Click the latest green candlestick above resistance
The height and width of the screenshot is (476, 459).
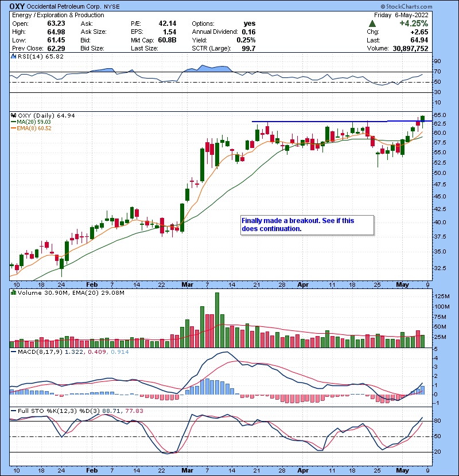click(x=422, y=119)
